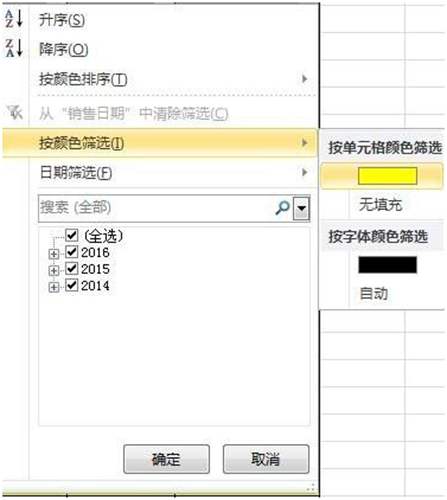This screenshot has height=500, width=447.
Task: Toggle the (全选) select all checkbox
Action: [72, 235]
